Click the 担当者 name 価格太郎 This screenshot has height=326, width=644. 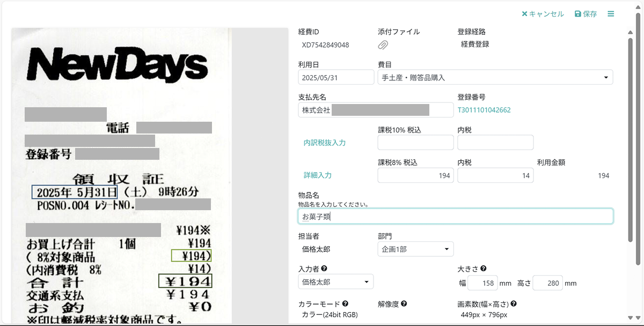[x=316, y=249]
